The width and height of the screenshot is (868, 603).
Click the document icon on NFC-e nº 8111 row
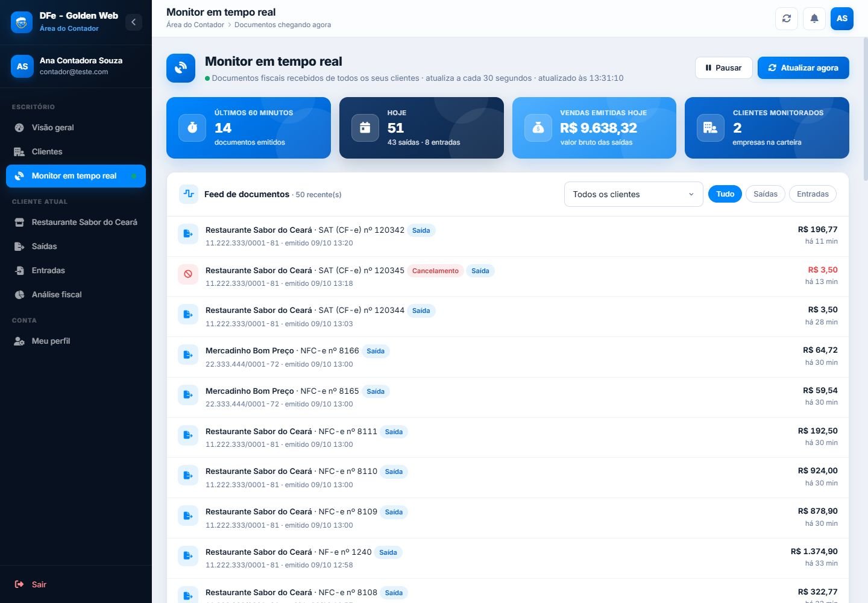pos(188,435)
